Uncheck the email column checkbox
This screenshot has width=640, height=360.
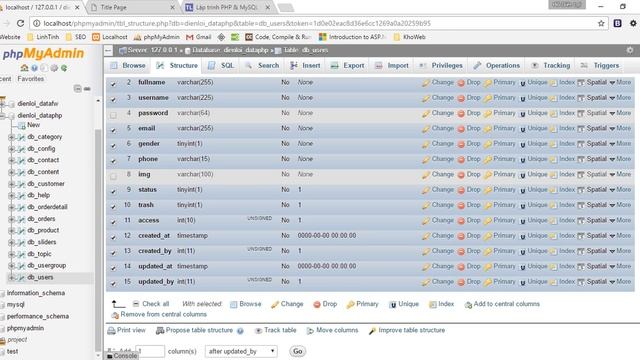113,130
